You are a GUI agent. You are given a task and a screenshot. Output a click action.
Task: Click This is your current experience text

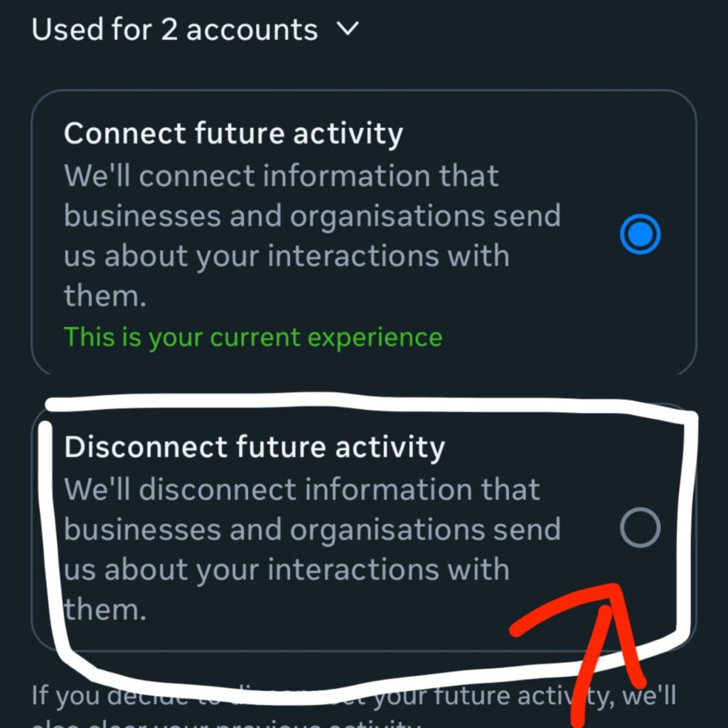252,337
